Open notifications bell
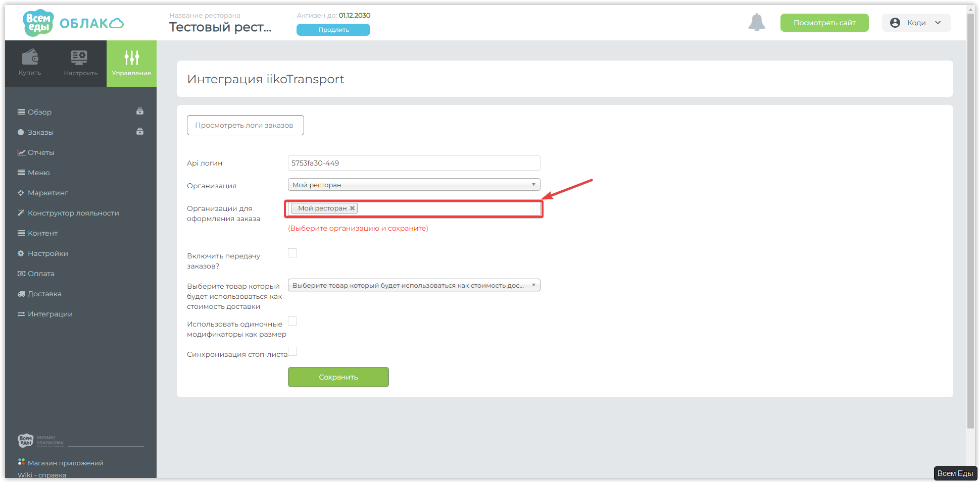 tap(757, 23)
